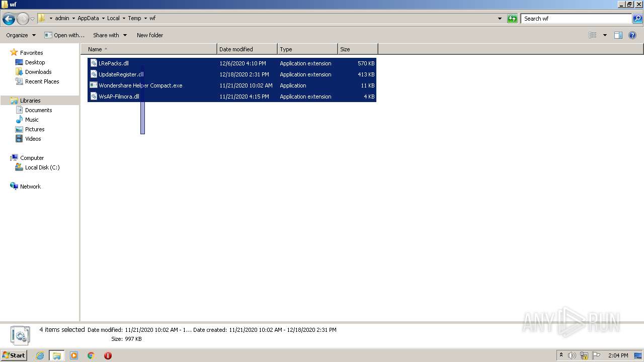Click the Forward navigation arrow
The height and width of the screenshot is (362, 644).
pyautogui.click(x=23, y=19)
